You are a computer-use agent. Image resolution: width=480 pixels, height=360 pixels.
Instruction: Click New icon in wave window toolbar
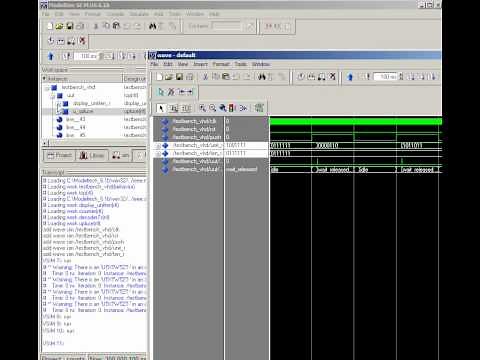click(159, 77)
